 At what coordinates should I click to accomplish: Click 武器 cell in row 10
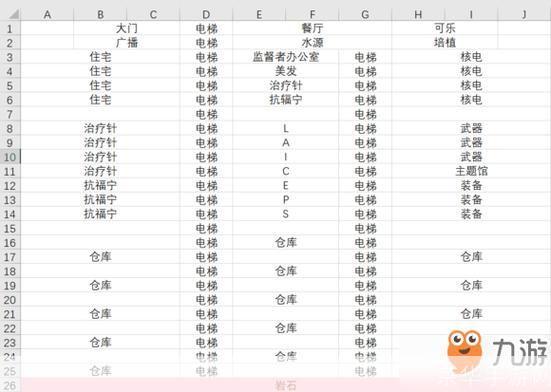coord(471,157)
